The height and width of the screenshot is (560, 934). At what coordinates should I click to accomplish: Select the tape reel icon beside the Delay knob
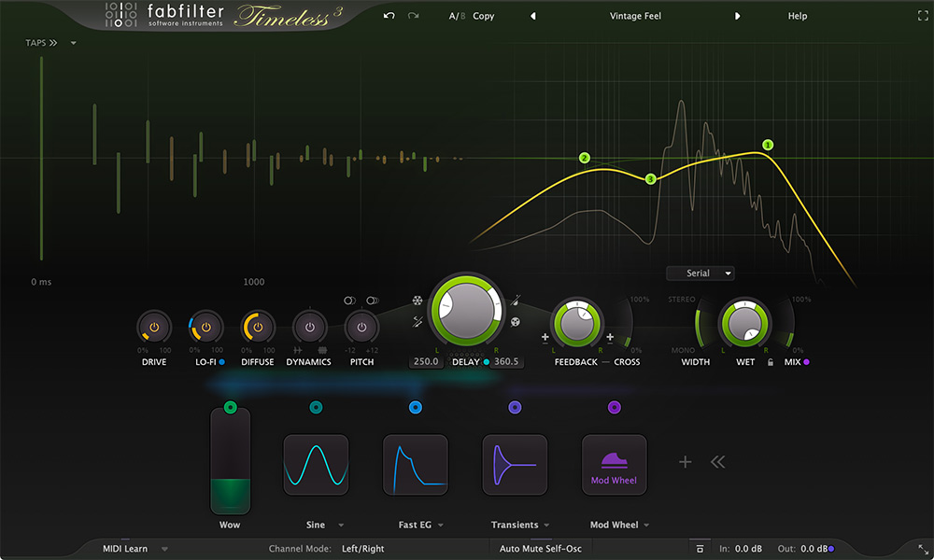[x=515, y=322]
